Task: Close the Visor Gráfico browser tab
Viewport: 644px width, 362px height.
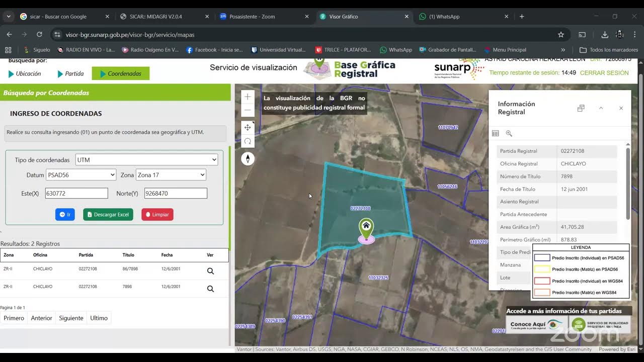Action: (x=407, y=17)
